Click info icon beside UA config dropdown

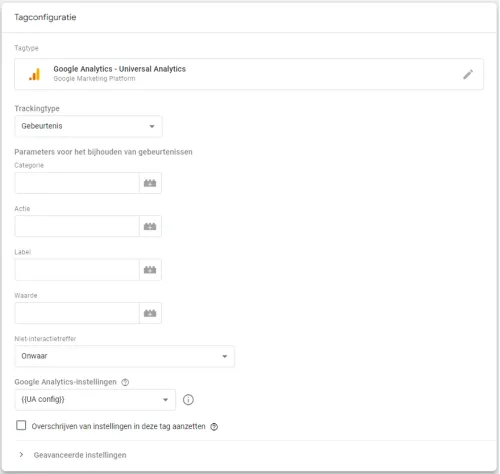188,399
